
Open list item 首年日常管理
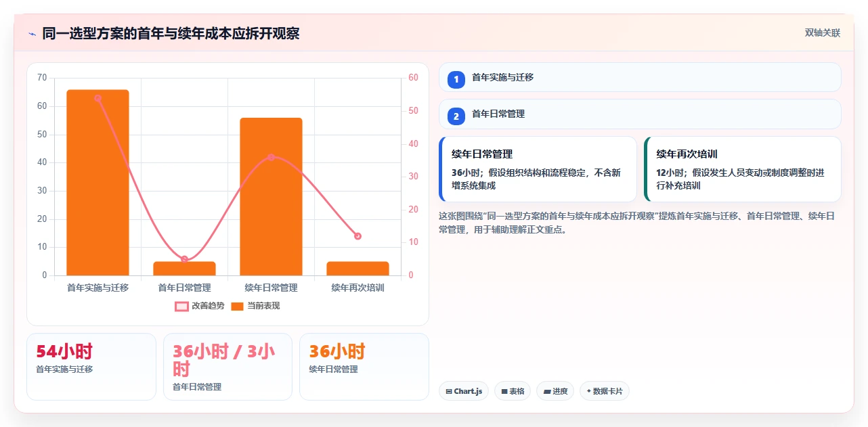(640, 114)
